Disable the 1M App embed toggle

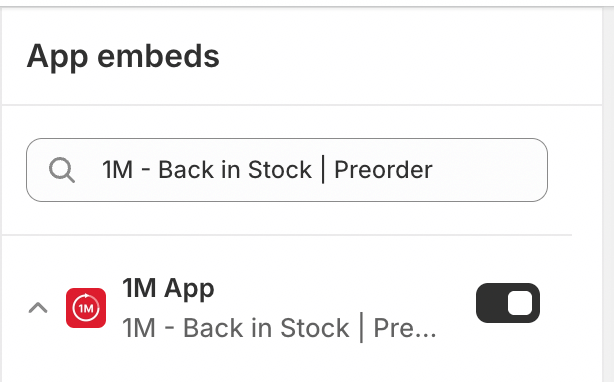pyautogui.click(x=508, y=303)
